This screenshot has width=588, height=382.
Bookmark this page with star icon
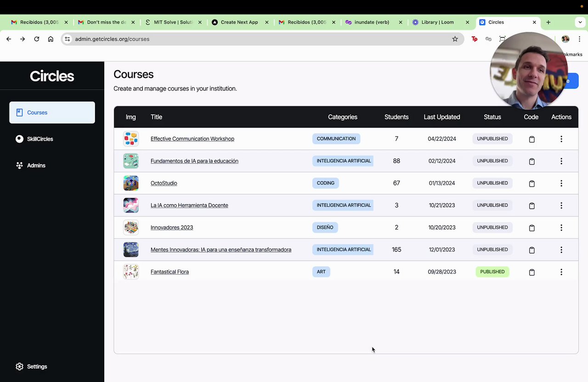(455, 39)
